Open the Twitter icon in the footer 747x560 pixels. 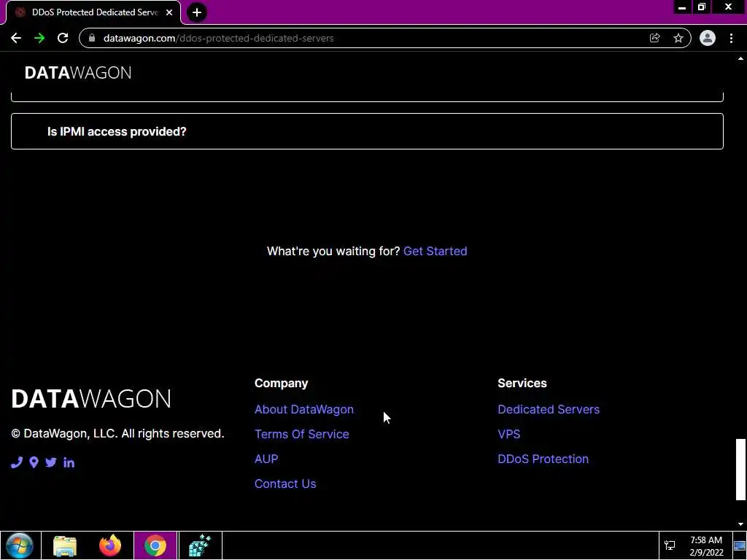(x=51, y=462)
